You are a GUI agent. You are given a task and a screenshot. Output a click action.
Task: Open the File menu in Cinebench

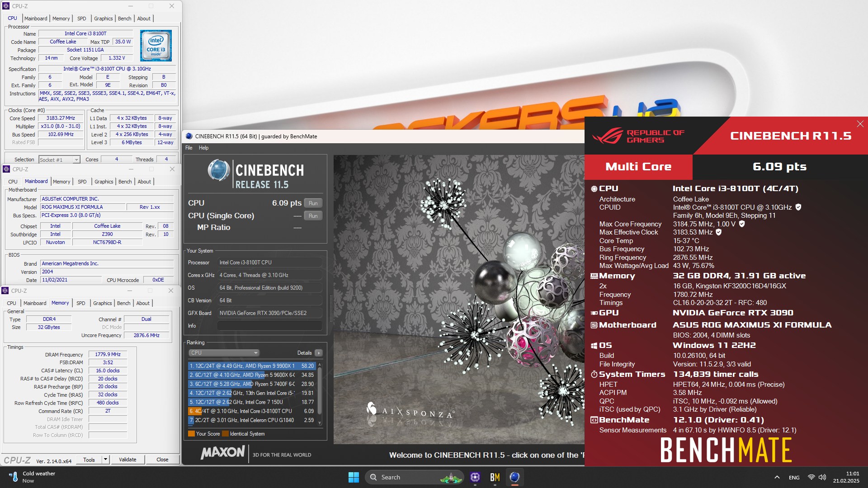tap(189, 148)
